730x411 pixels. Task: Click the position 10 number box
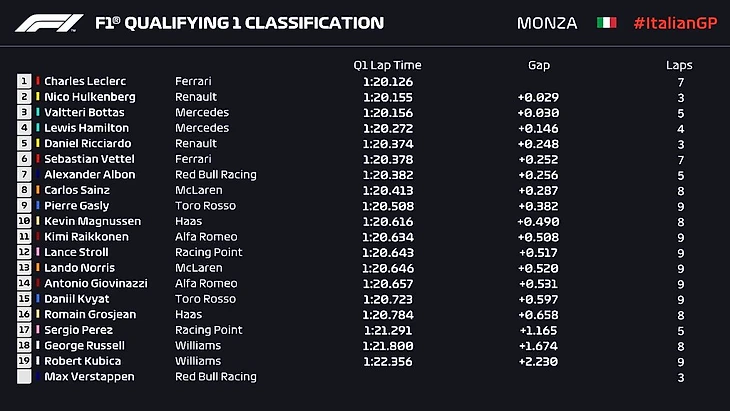pyautogui.click(x=24, y=221)
